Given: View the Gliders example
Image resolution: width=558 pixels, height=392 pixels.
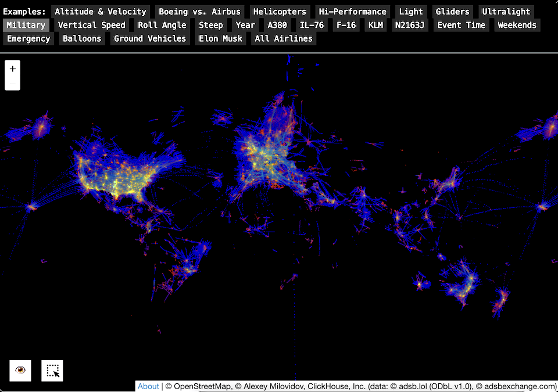Looking at the screenshot, I should pyautogui.click(x=452, y=12).
